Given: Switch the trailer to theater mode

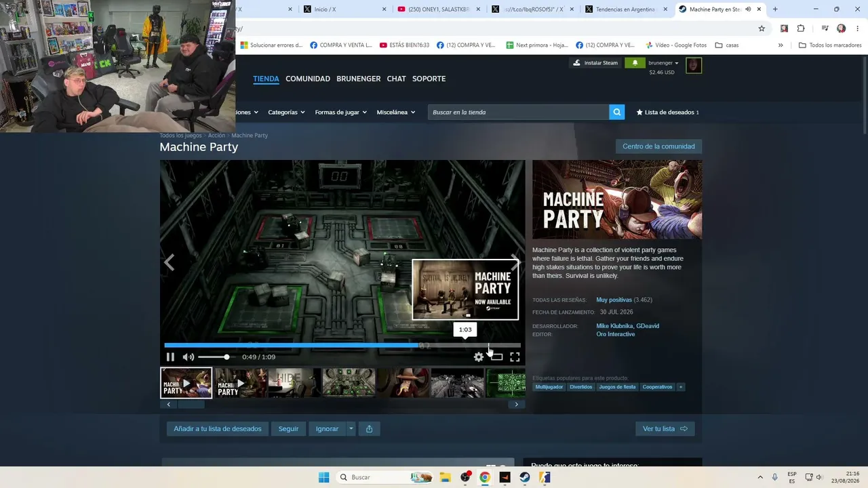Looking at the screenshot, I should coord(497,357).
